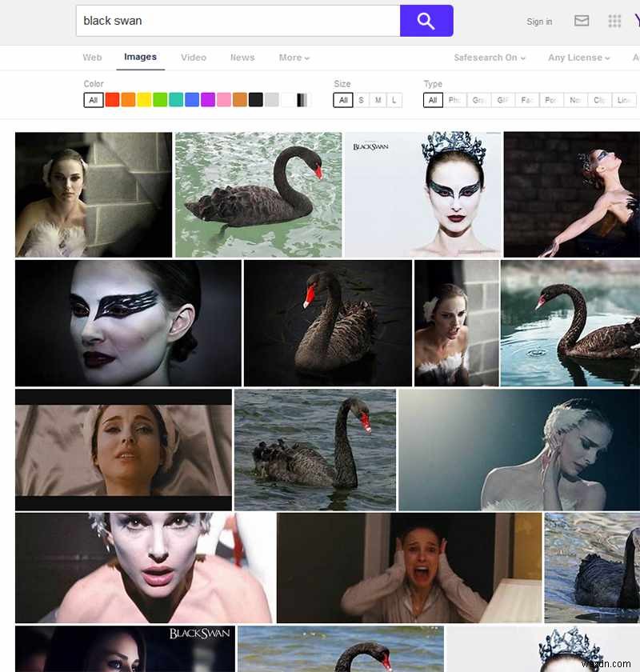Select the Images tab
The height and width of the screenshot is (672, 640).
click(x=140, y=58)
